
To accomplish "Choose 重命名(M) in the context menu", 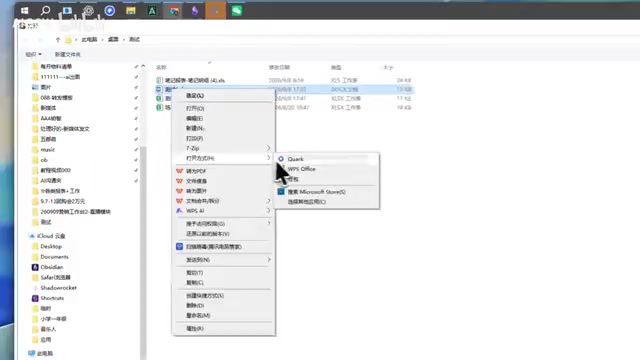I will click(198, 316).
